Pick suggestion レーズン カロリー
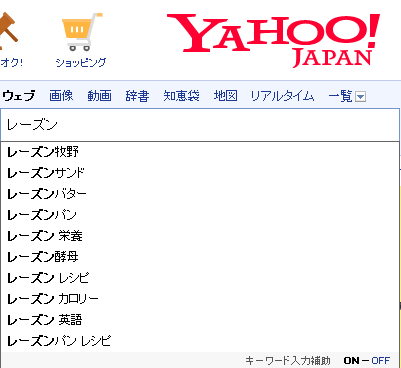Viewport: 401px width, 368px height. [200, 299]
